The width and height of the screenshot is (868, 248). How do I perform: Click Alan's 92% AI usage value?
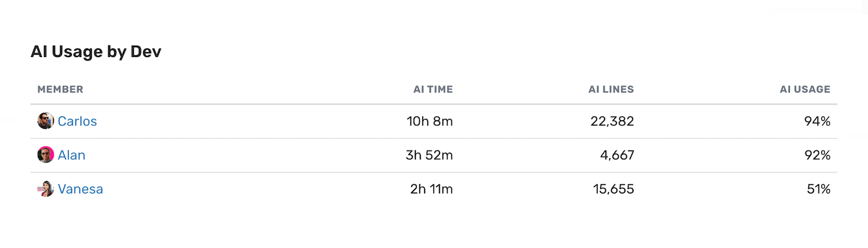click(817, 155)
